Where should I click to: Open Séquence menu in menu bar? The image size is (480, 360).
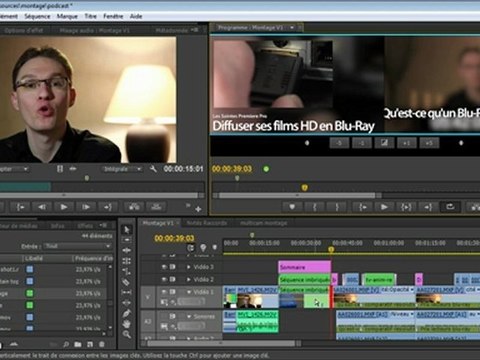[37, 16]
